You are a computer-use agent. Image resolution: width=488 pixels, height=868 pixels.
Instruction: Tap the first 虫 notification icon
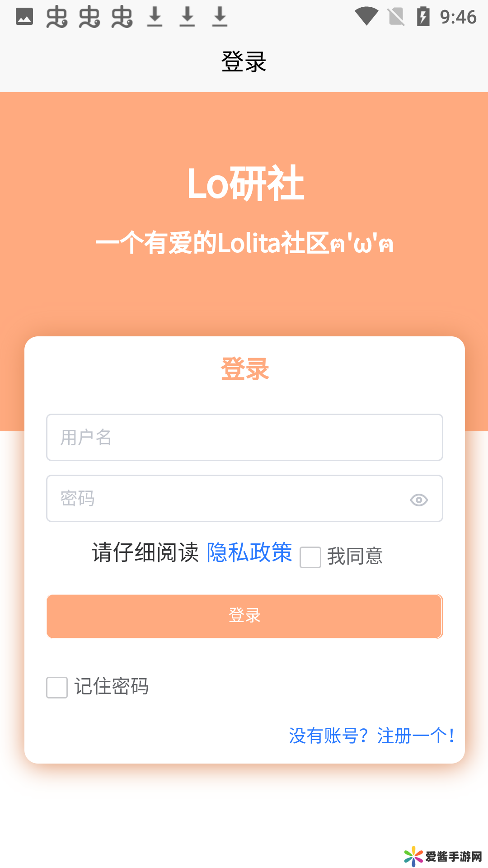pyautogui.click(x=57, y=17)
